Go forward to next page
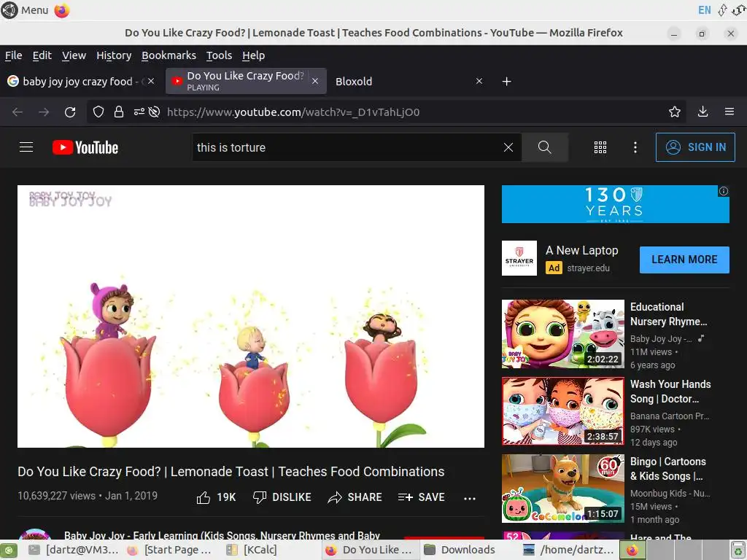 44,112
